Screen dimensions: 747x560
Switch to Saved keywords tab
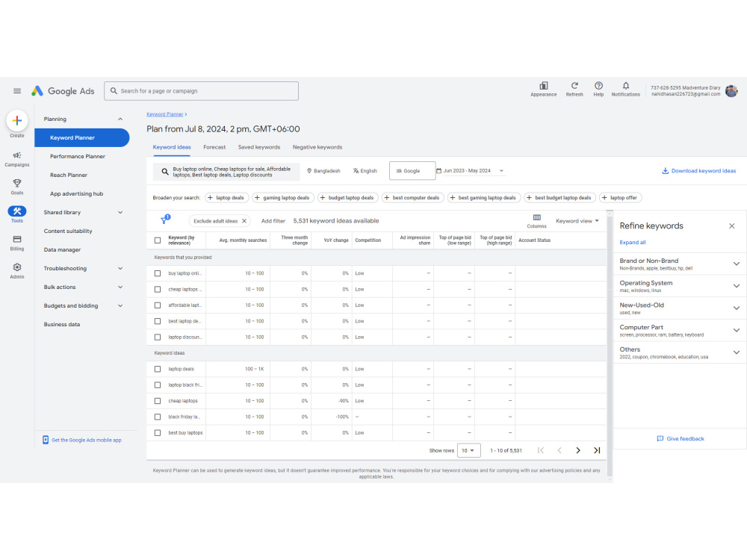click(259, 147)
